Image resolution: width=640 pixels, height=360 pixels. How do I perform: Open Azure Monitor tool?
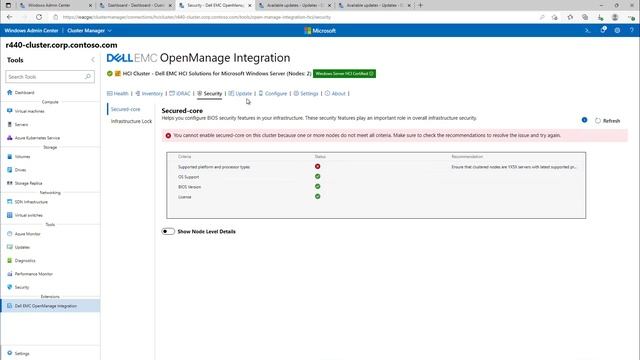(27, 234)
